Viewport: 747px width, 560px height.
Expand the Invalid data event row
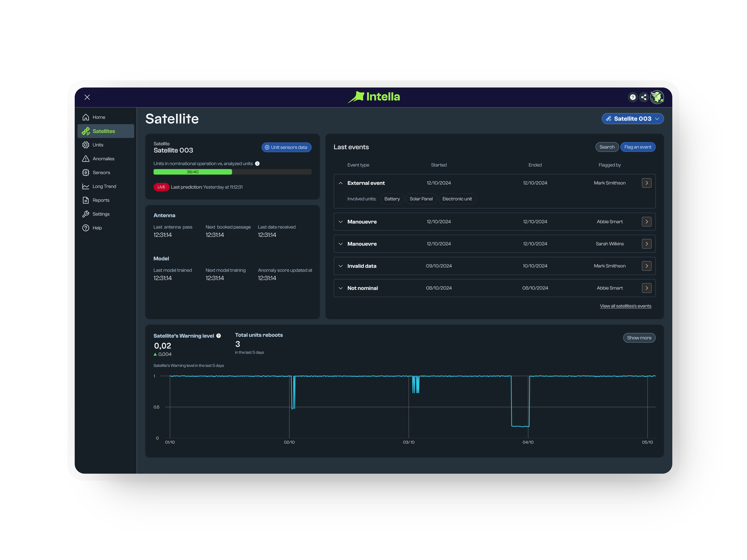coord(340,266)
